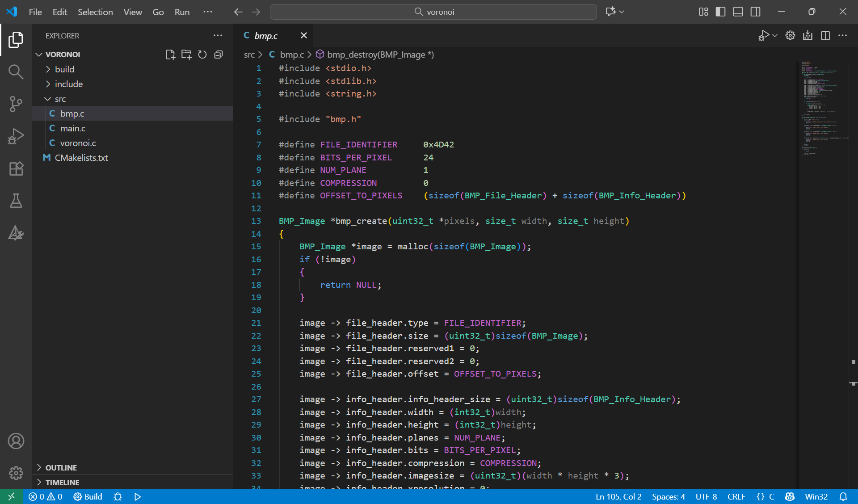This screenshot has width=858, height=504.
Task: Collapse all folders in Explorer
Action: click(219, 55)
